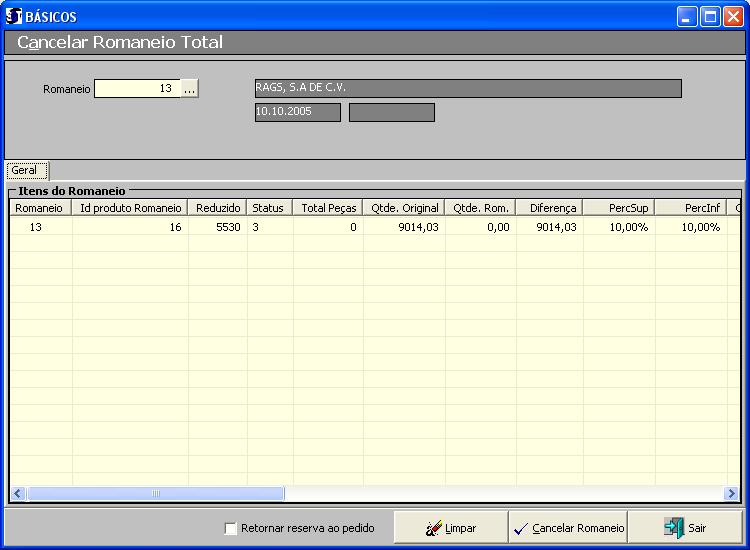Open the Romaneio lookup ellipsis button
This screenshot has width=750, height=550.
[x=190, y=89]
